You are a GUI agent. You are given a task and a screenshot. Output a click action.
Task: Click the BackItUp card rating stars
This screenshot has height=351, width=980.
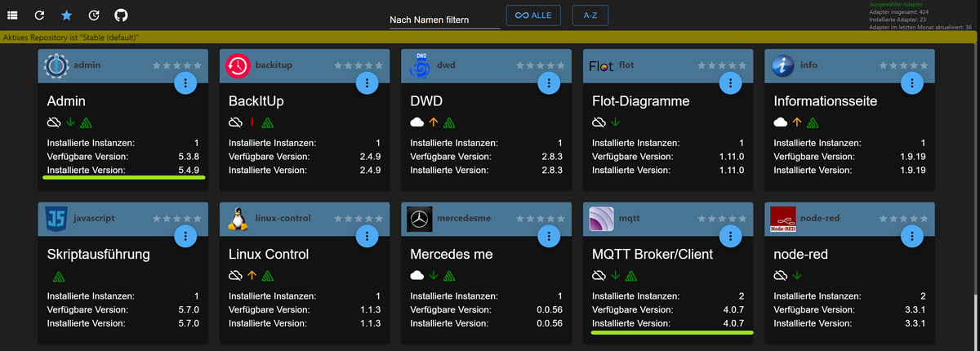tap(358, 64)
